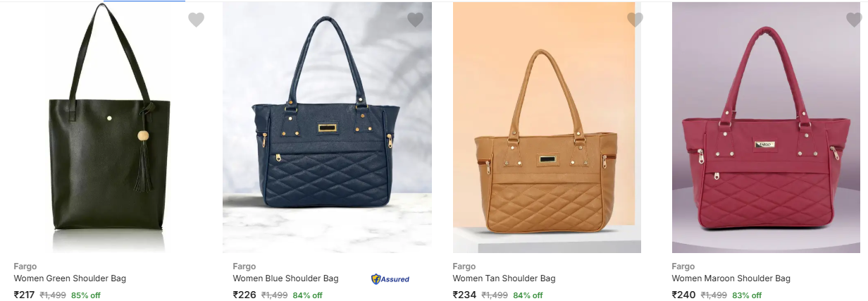Favorite the maroon bag via heart icon
Screen dimensions: 868x301
(855, 20)
